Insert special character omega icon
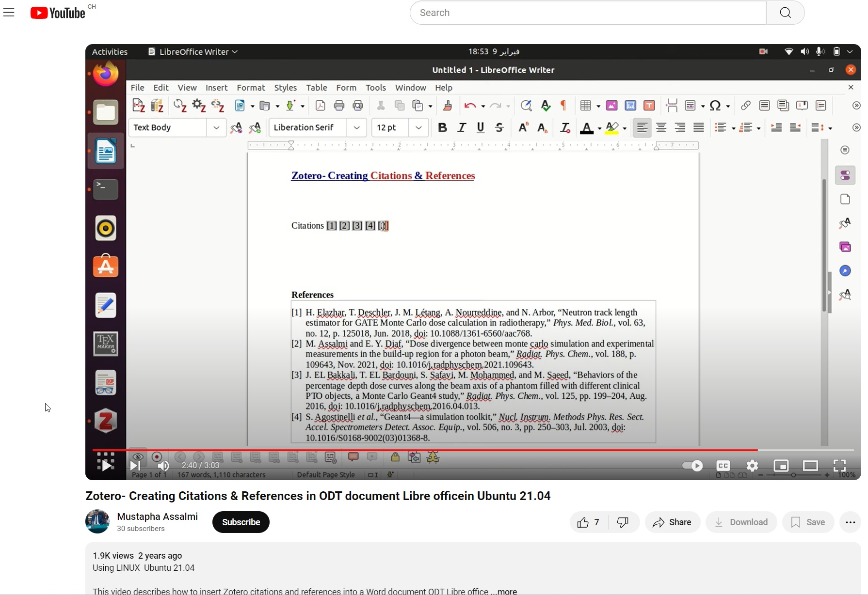The image size is (868, 595). tap(716, 106)
